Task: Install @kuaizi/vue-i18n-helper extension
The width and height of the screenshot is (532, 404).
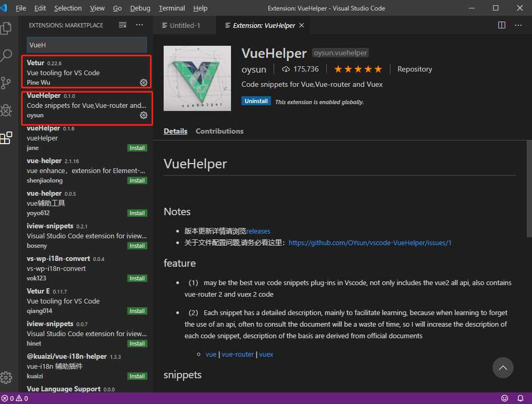Action: tap(137, 376)
